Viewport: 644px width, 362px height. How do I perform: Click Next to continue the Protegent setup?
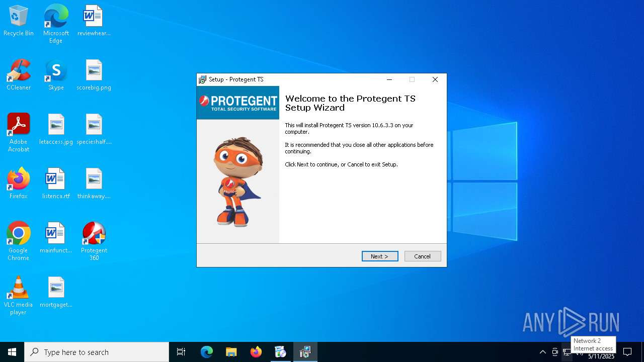tap(380, 256)
